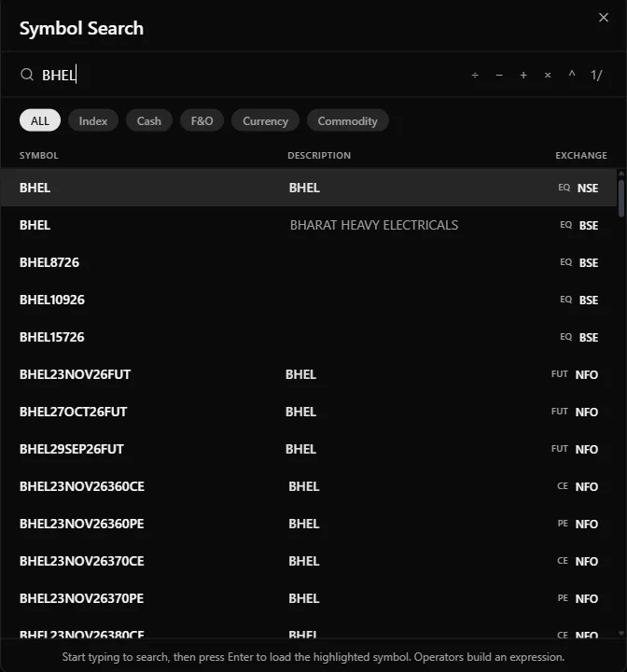627x672 pixels.
Task: Insert the plus operator
Action: (x=523, y=76)
